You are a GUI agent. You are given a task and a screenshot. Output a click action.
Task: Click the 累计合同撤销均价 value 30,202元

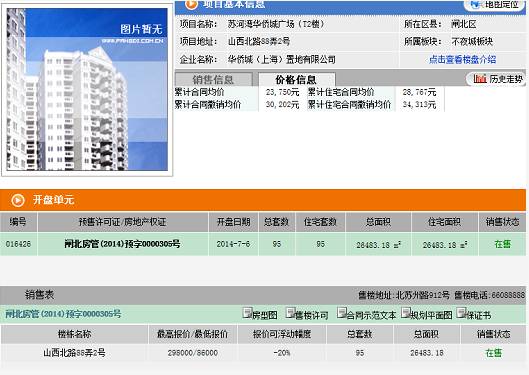[282, 105]
